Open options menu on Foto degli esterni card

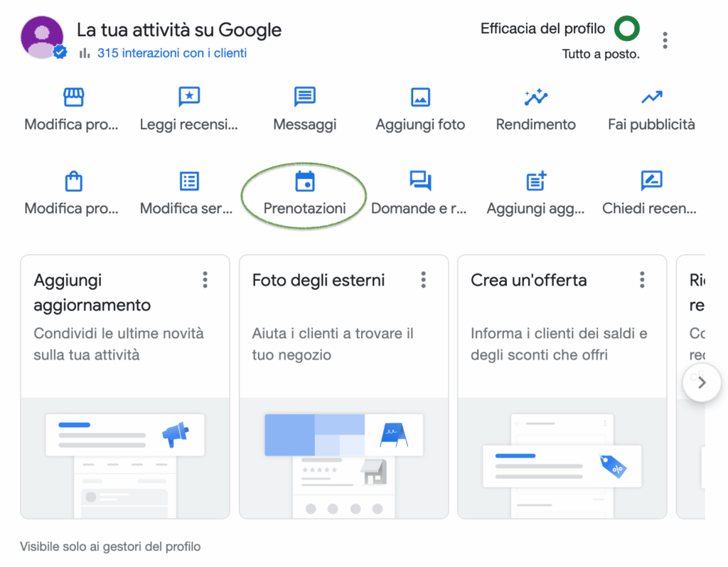423,280
